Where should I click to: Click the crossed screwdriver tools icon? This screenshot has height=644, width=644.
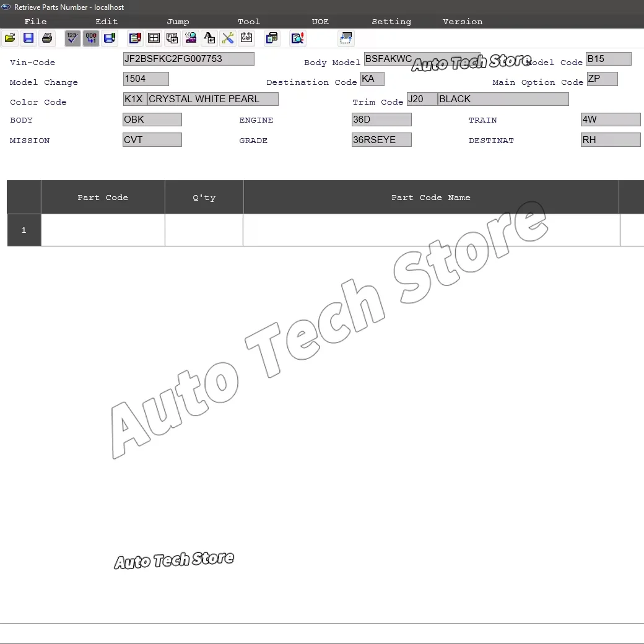tap(228, 38)
